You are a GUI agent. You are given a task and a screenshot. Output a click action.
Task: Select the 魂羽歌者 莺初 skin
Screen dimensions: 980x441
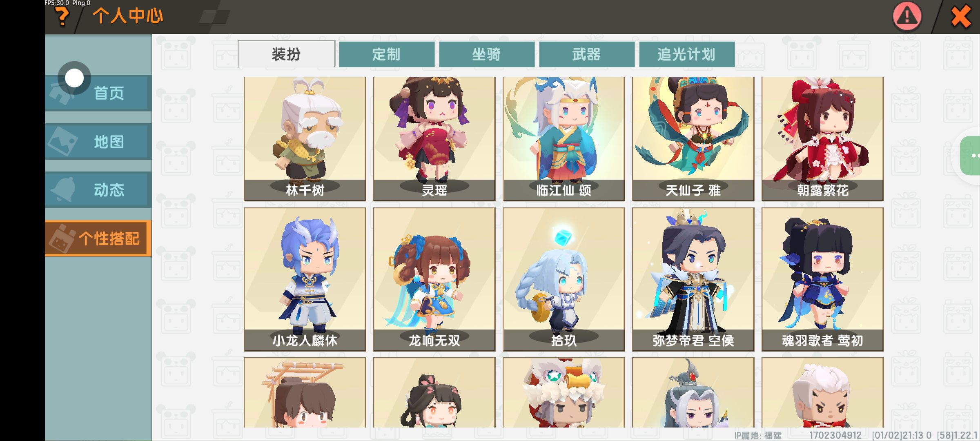(823, 279)
